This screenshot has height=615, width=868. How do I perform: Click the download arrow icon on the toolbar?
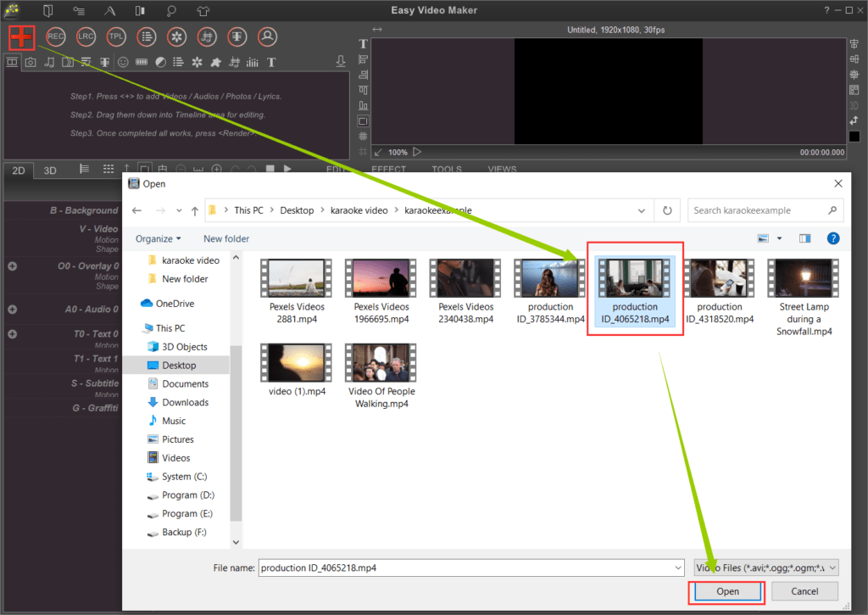tap(341, 61)
